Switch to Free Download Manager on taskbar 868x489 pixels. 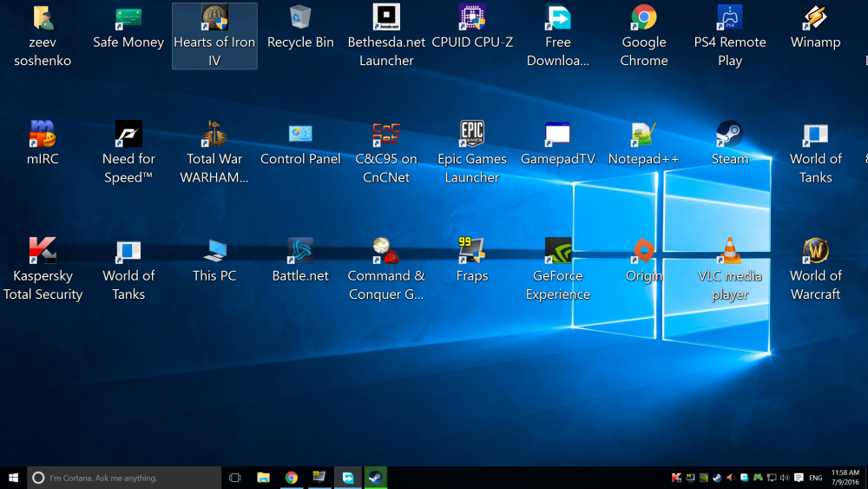pyautogui.click(x=348, y=478)
